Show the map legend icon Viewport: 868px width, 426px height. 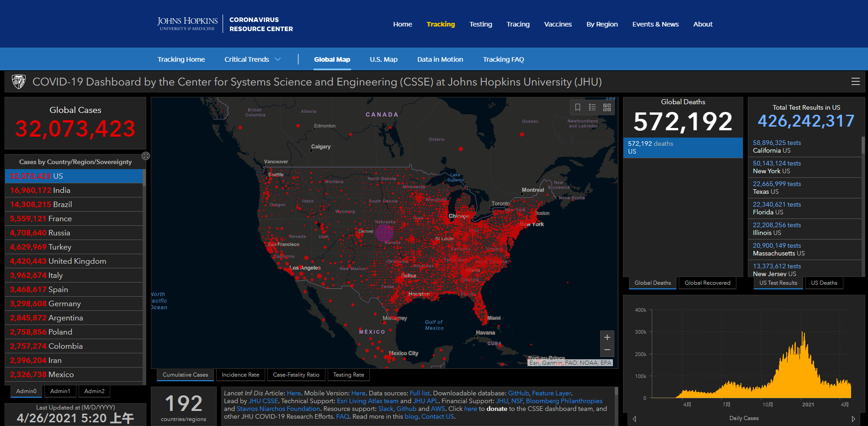(x=592, y=107)
